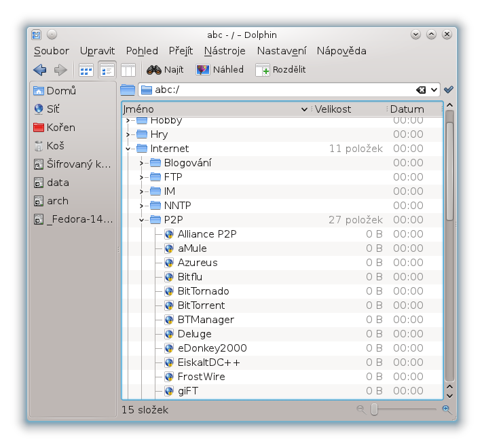Click the 15 složek status text

point(145,410)
